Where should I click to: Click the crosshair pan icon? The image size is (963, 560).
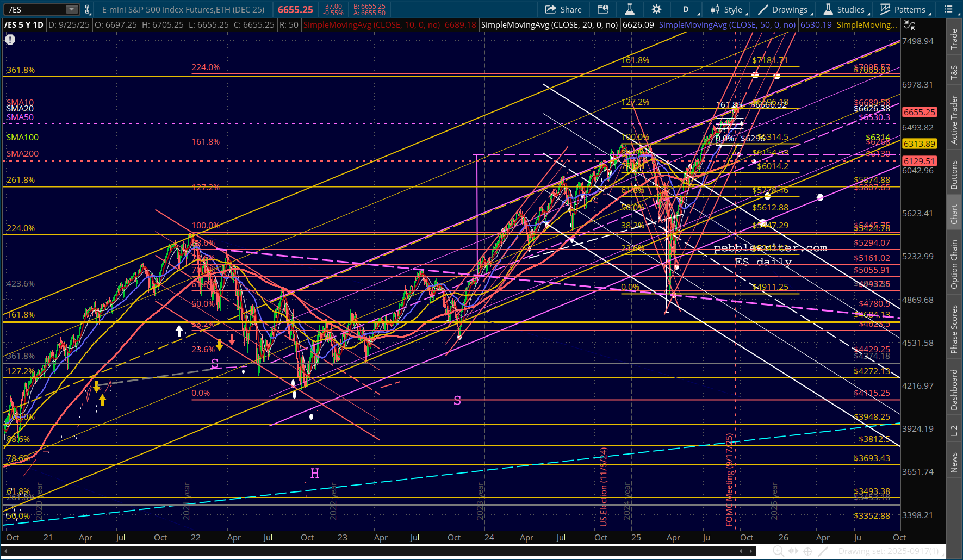pyautogui.click(x=808, y=551)
